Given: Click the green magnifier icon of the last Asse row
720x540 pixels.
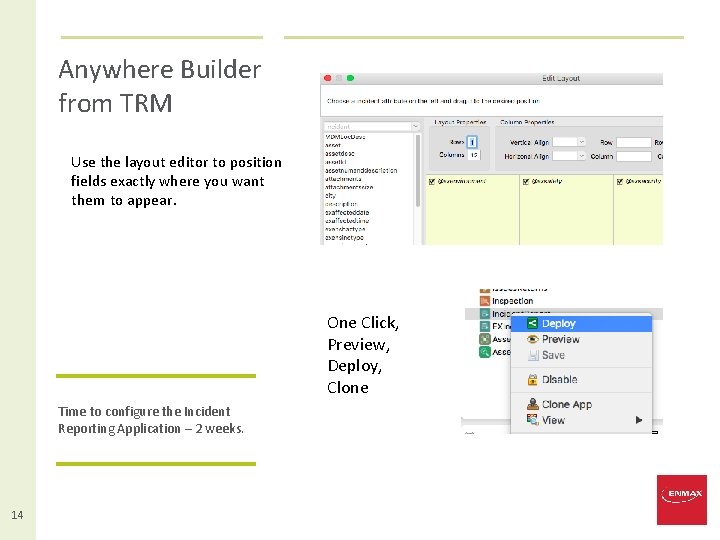Looking at the screenshot, I should [484, 352].
